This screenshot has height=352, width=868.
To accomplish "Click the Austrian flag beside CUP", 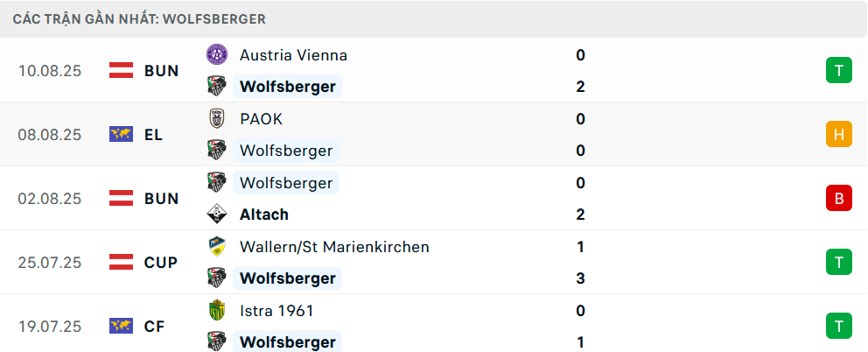I will coord(121,263).
